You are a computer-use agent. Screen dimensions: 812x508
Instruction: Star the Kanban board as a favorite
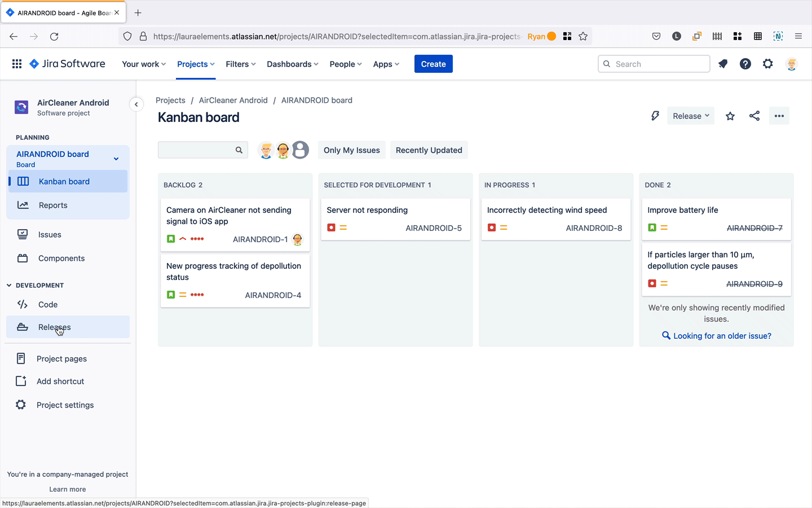[x=730, y=115]
